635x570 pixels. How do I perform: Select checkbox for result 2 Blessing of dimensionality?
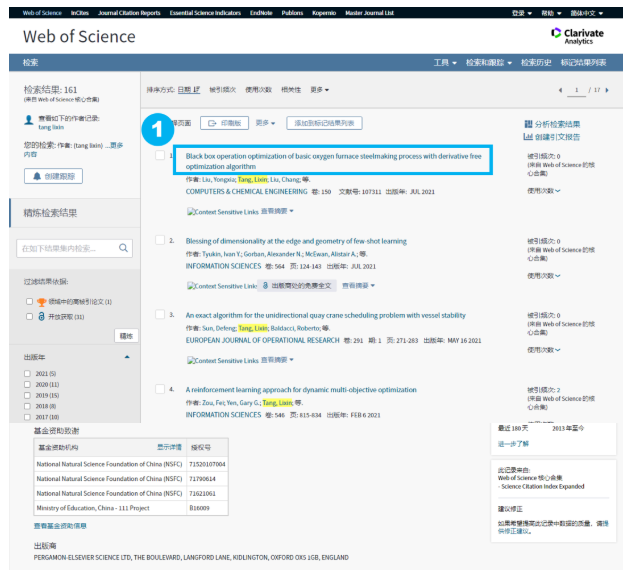[x=160, y=240]
